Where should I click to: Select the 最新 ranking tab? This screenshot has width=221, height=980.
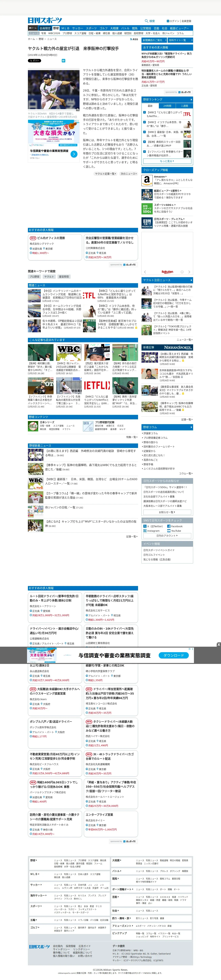click(150, 106)
